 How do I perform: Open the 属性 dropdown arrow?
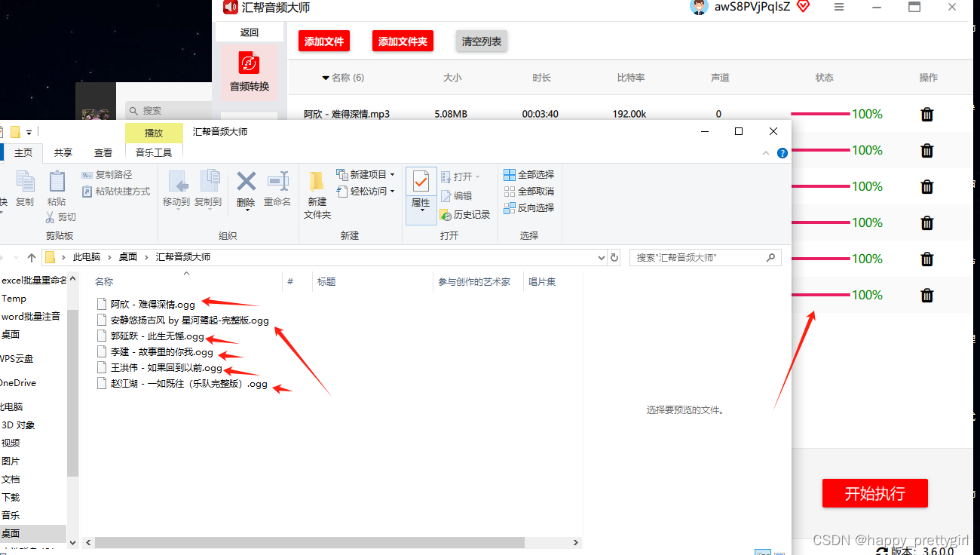(x=421, y=210)
